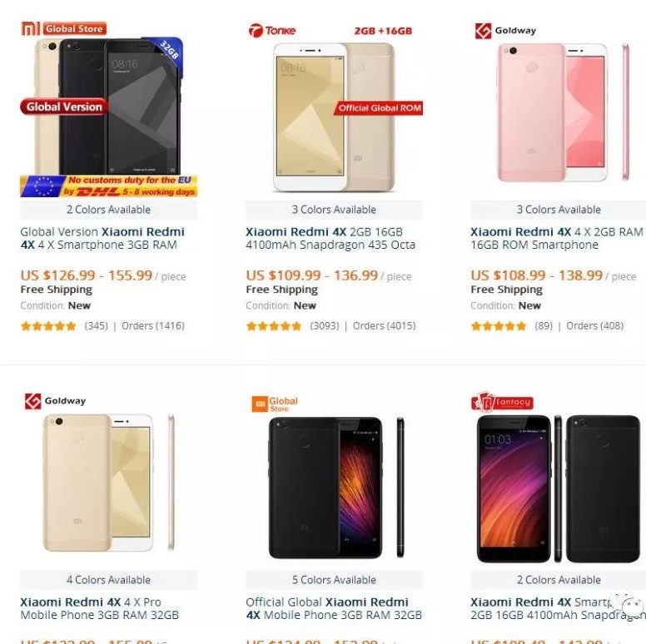646x644 pixels.
Task: Click the Mi Global Store logo badge
Action: tap(64, 28)
